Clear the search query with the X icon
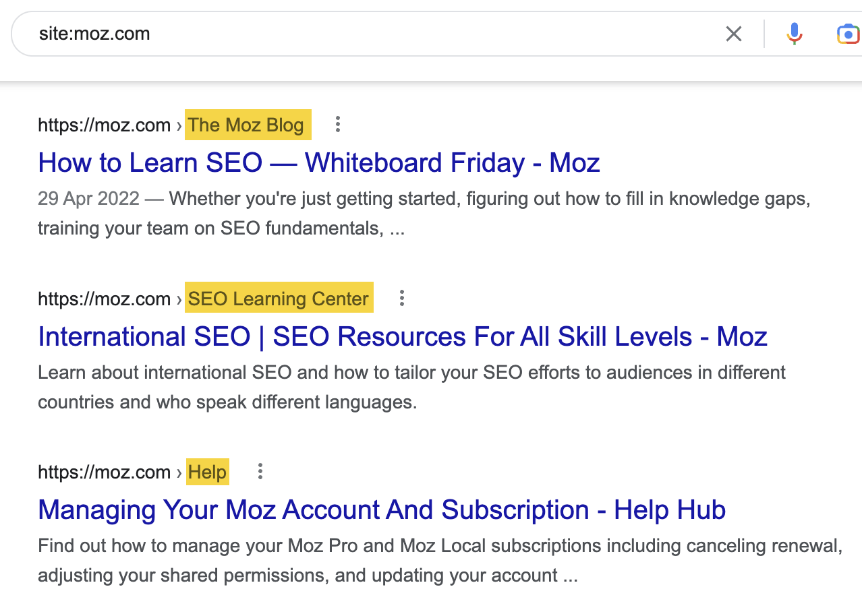Image resolution: width=862 pixels, height=616 pixels. [x=734, y=33]
